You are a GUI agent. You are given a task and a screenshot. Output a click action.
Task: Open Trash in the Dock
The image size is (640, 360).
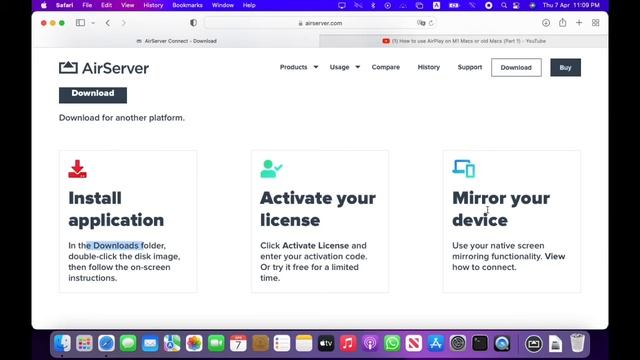tap(577, 343)
